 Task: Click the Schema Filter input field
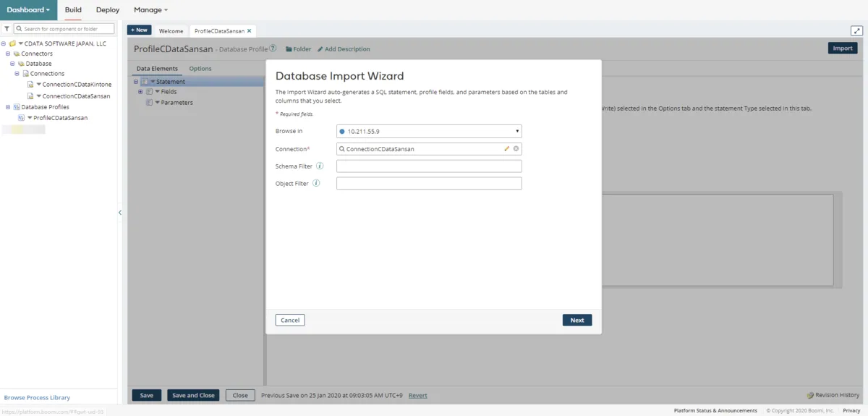(x=429, y=166)
